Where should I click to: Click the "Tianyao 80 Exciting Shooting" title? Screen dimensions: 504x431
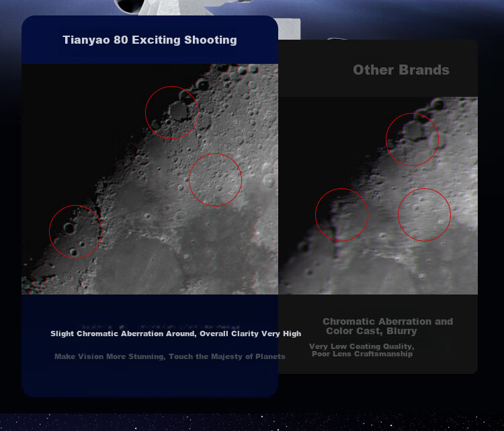(x=150, y=40)
